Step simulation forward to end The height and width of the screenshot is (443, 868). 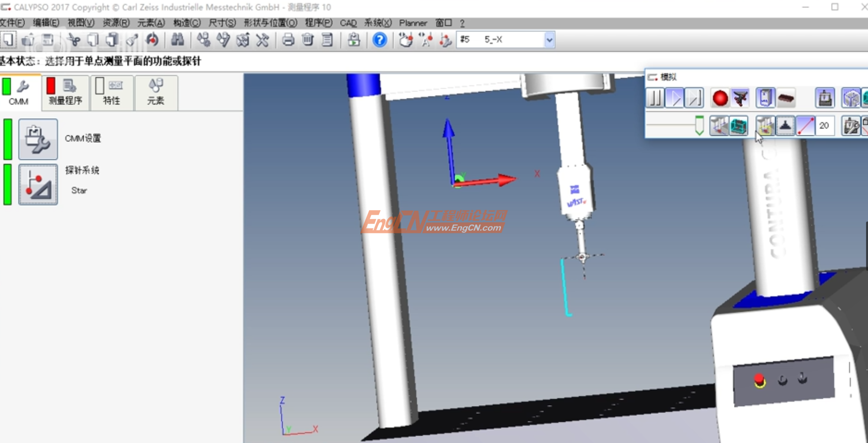click(x=694, y=98)
